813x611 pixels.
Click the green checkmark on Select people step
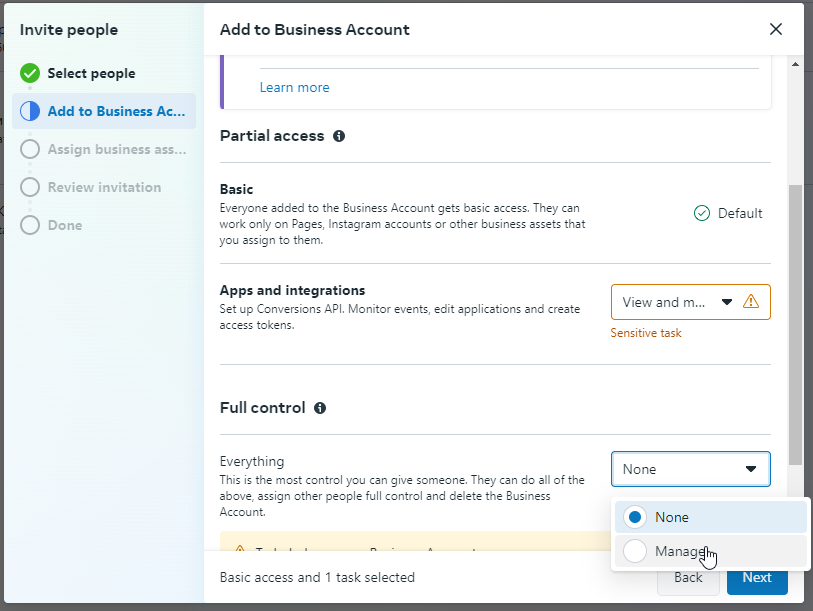pyautogui.click(x=30, y=73)
